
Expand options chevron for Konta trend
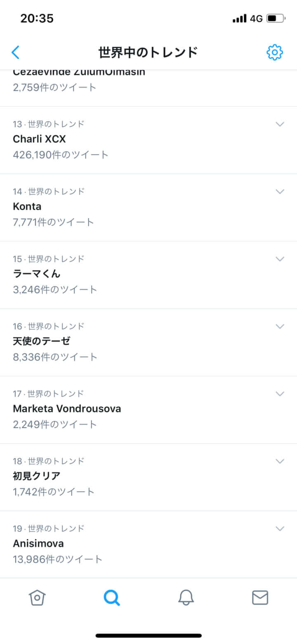(x=280, y=191)
